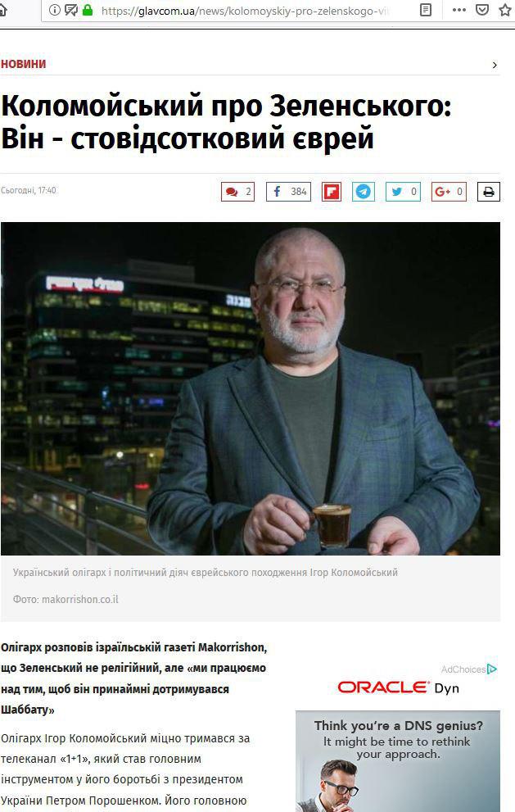Expand the НОВИНИ section chevron arrow
Viewport: 515px width, 812px height.
[495, 65]
